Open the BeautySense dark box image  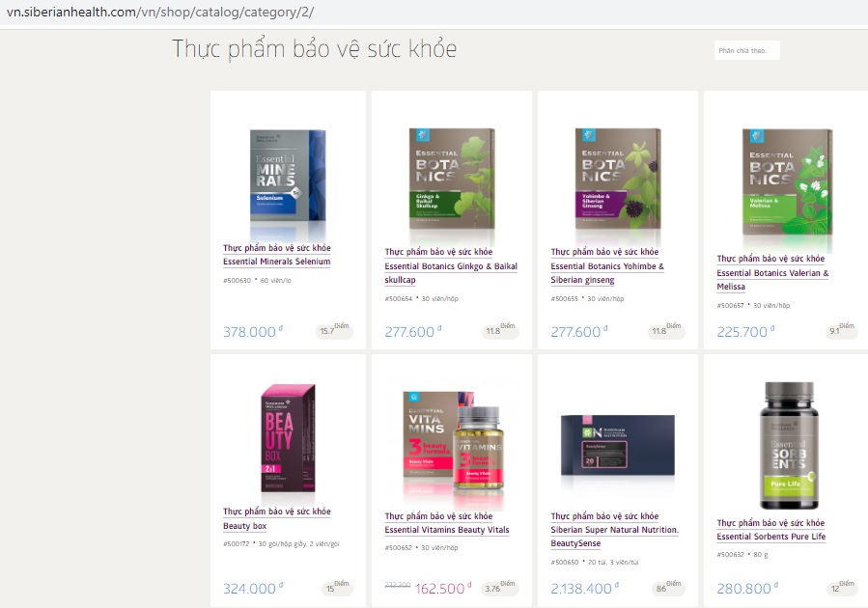[618, 446]
